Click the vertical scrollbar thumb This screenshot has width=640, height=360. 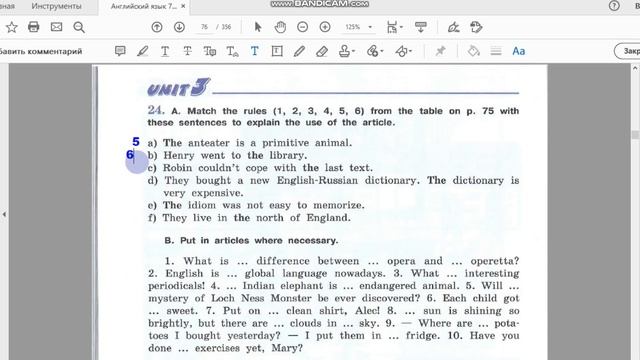click(635, 134)
